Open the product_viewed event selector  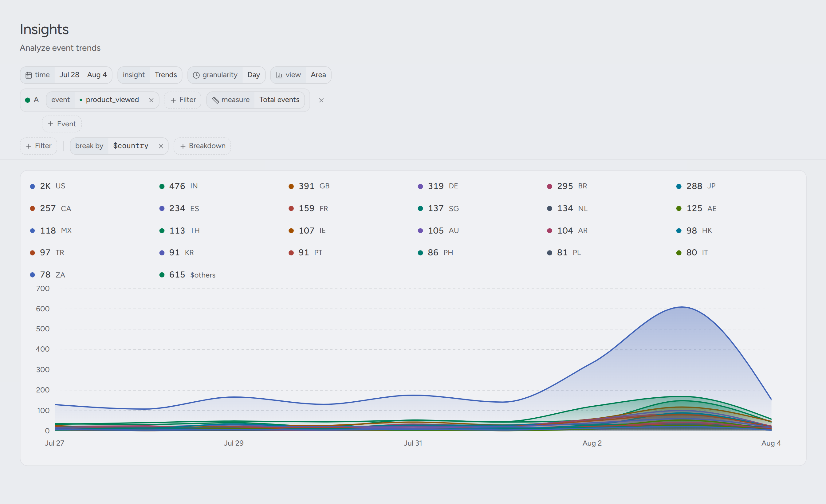click(x=109, y=100)
